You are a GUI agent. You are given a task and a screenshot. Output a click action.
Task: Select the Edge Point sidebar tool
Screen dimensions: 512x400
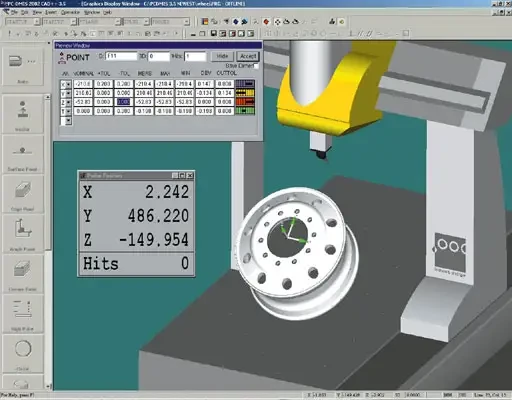coord(23,194)
